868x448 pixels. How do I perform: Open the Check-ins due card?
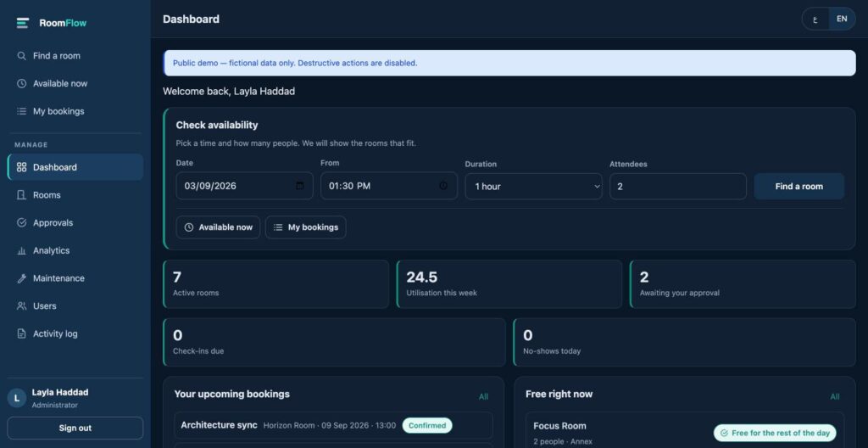(x=334, y=342)
